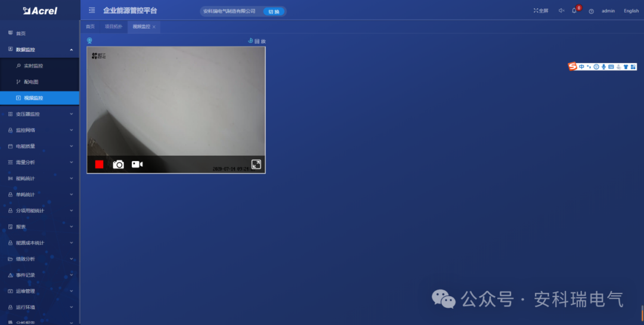Take a snapshot with the camera icon

(x=118, y=165)
